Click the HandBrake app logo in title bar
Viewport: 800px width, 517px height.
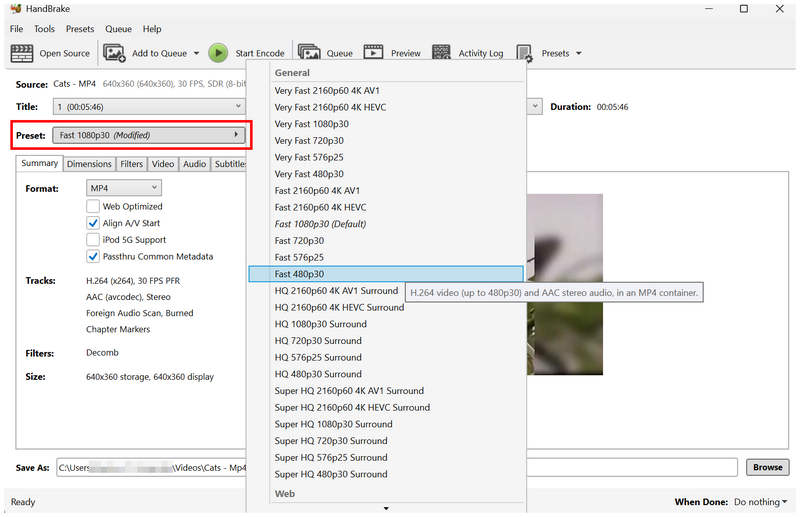[x=16, y=9]
